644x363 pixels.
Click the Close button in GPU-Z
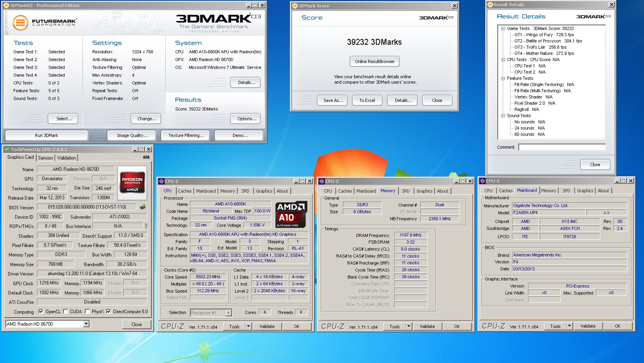137,324
